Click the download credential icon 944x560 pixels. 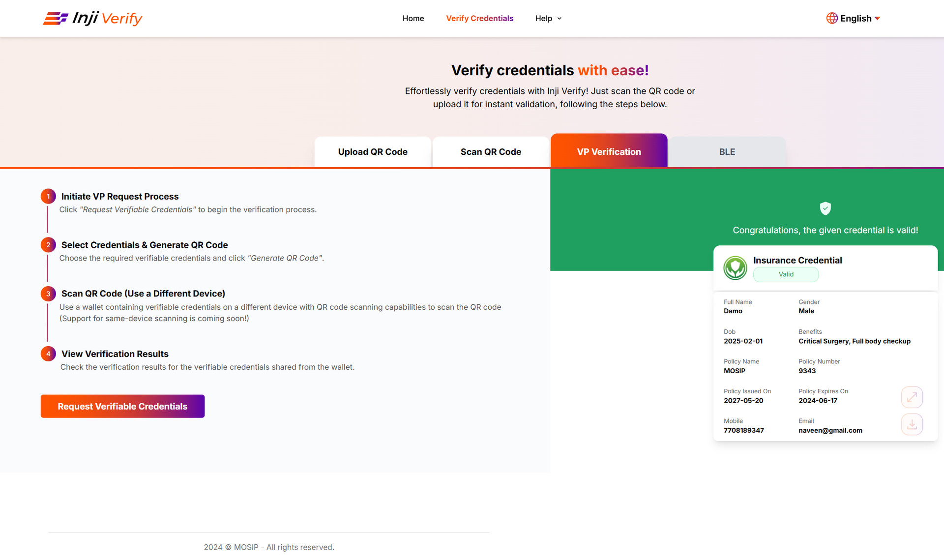pos(912,424)
